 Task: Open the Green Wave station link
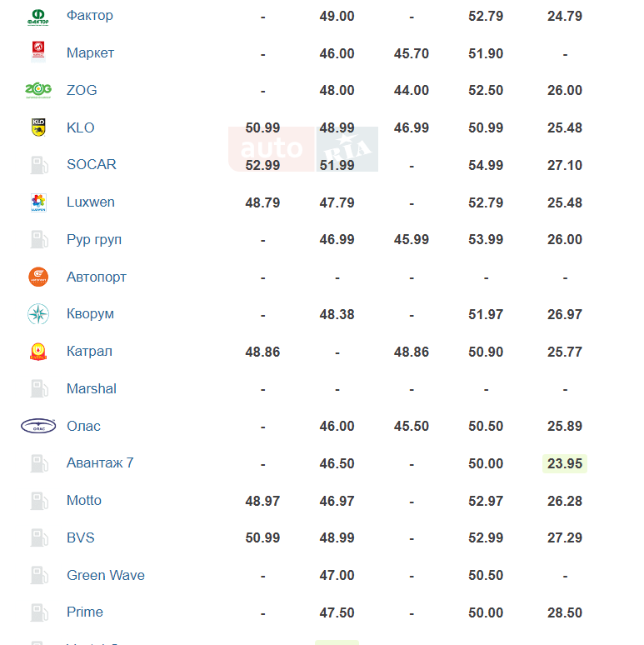[x=106, y=575]
